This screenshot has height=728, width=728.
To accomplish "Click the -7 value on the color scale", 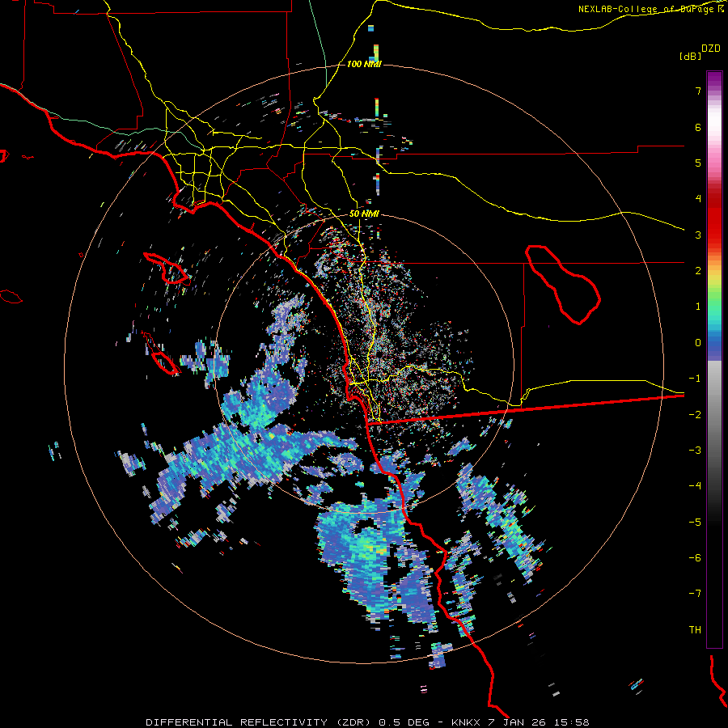I will coord(695,594).
